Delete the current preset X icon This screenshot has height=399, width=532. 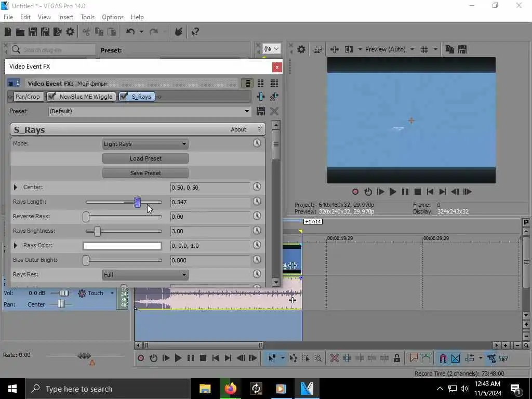274,111
